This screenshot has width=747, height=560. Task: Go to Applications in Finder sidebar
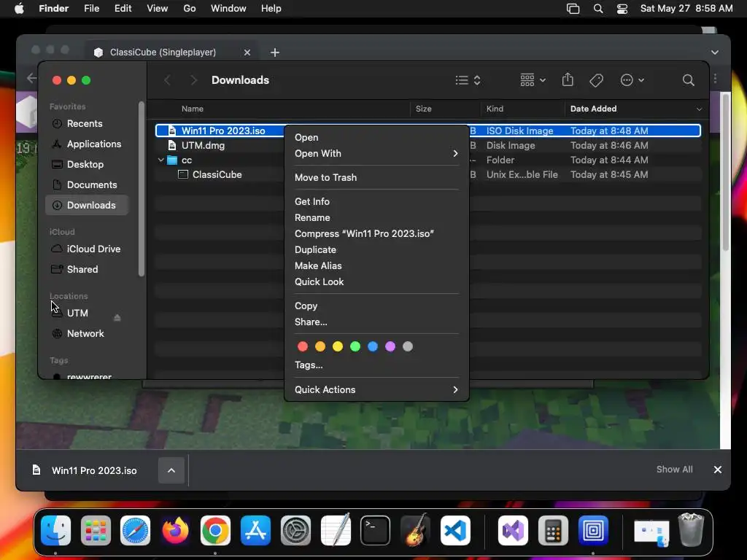pos(87,144)
